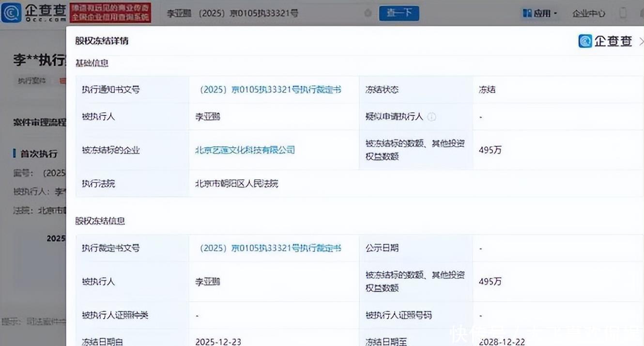Clear the search box with the X icon
Image resolution: width=644 pixels, height=346 pixels.
(x=368, y=14)
